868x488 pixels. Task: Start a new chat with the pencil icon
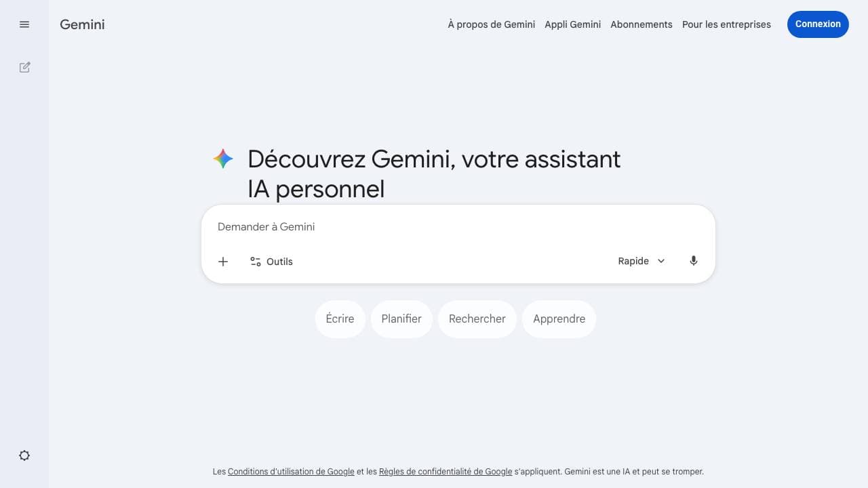point(24,67)
